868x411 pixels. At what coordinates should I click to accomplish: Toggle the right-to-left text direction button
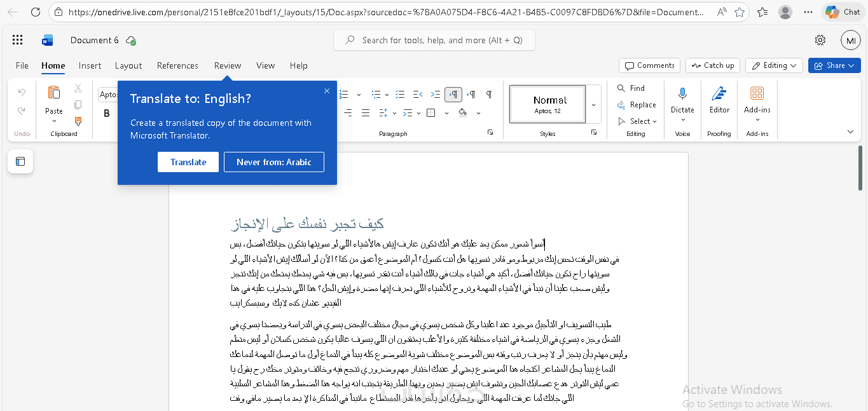click(471, 95)
